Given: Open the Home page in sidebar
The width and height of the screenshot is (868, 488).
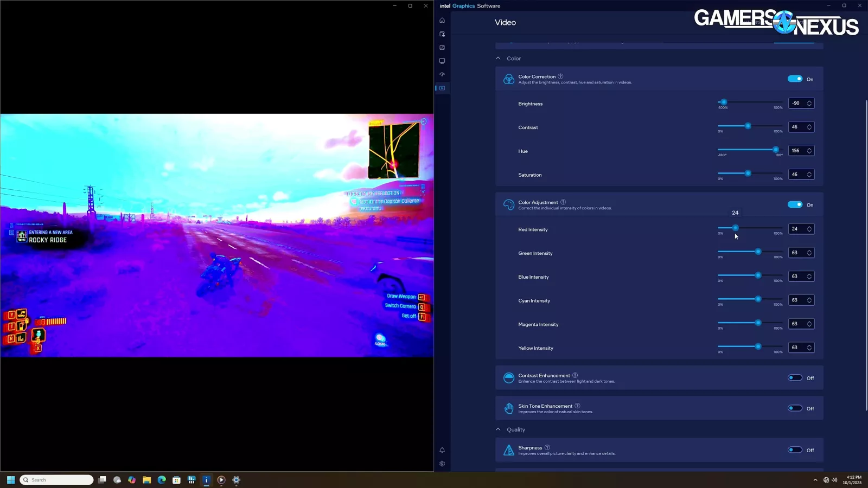Looking at the screenshot, I should 442,21.
